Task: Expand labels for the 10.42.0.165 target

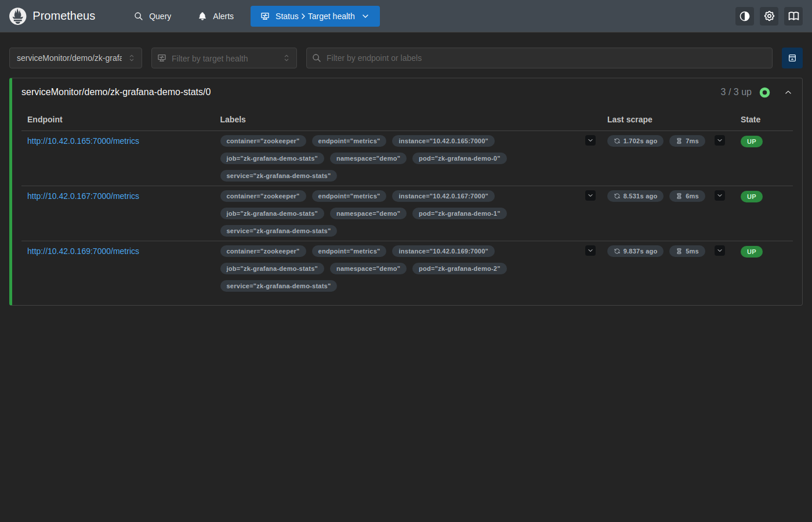Action: click(x=590, y=140)
